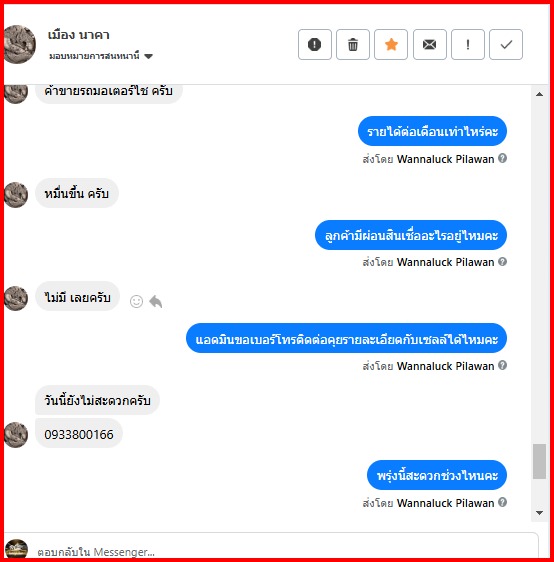Viewport: 554px width, 562px height.
Task: Click มอบหมายการสนทนานี้ assignment label
Action: coord(94,56)
